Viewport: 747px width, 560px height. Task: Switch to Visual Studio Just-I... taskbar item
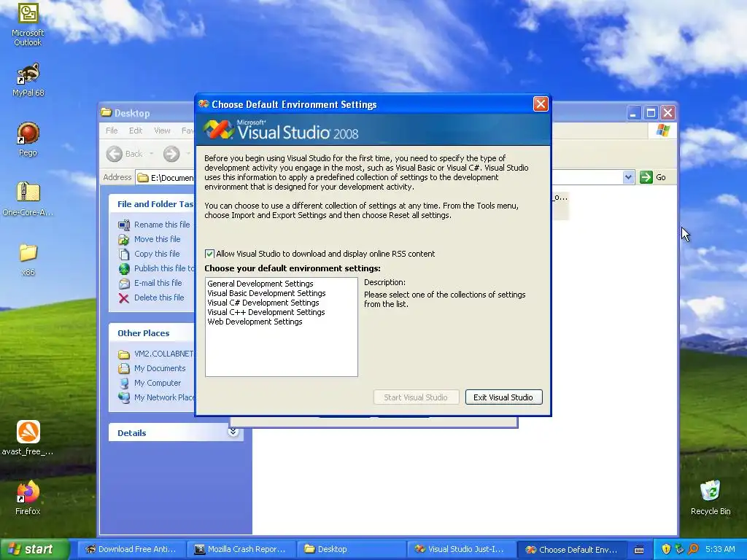pos(462,550)
